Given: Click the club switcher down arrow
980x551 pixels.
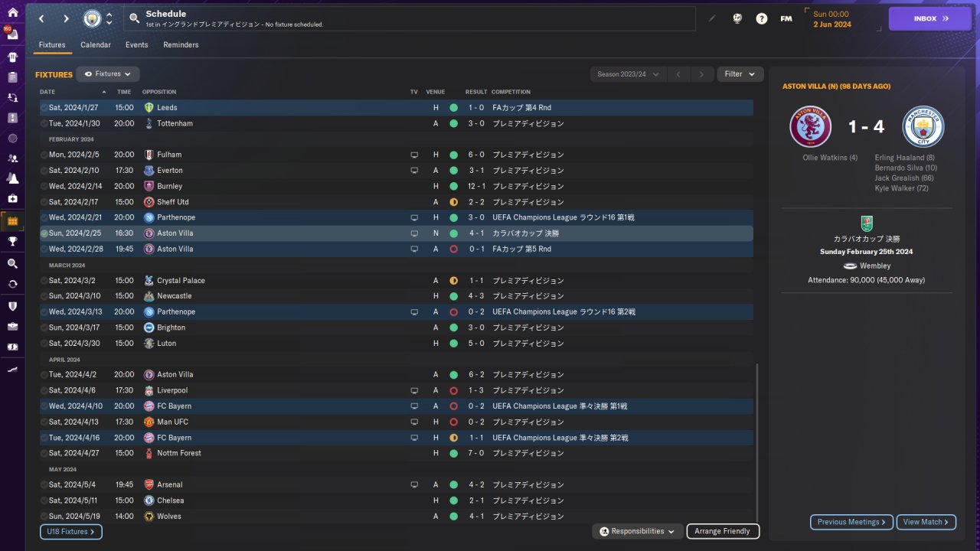Looking at the screenshot, I should (x=109, y=23).
